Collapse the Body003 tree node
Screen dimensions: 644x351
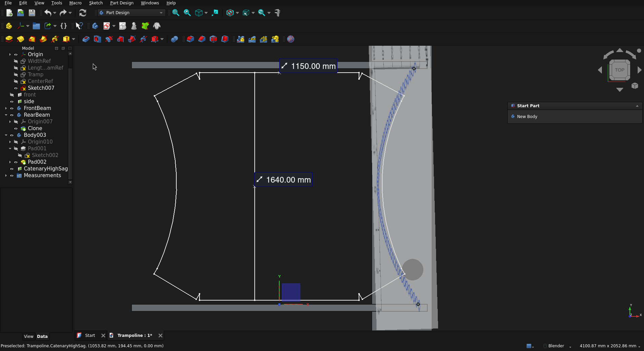tap(6, 135)
